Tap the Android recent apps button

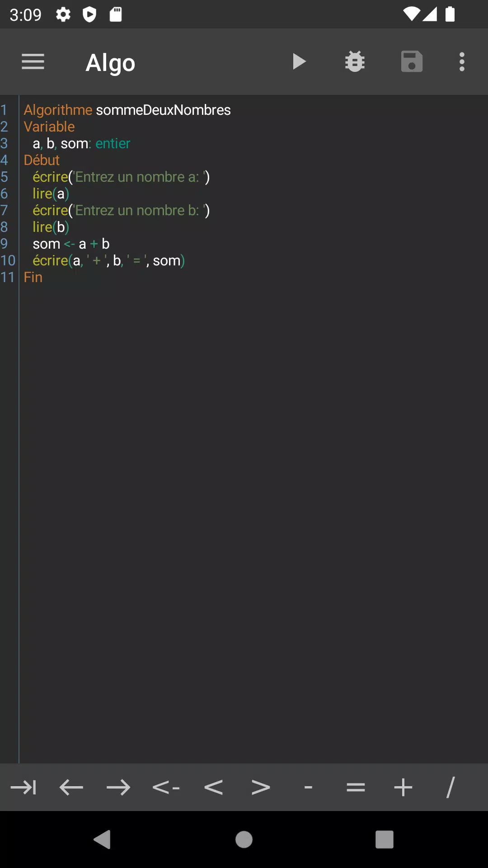[385, 840]
